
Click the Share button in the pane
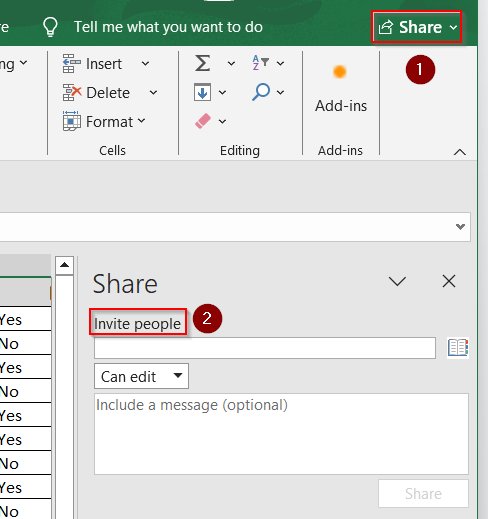pos(423,494)
